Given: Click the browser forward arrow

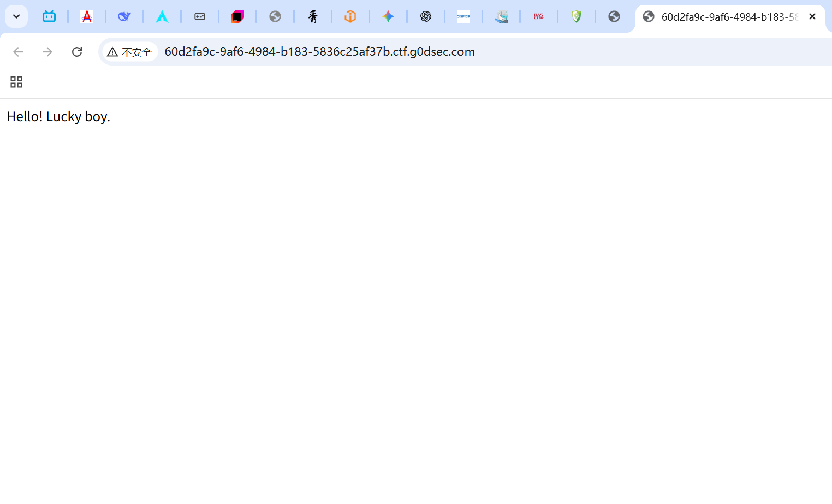Looking at the screenshot, I should tap(47, 52).
